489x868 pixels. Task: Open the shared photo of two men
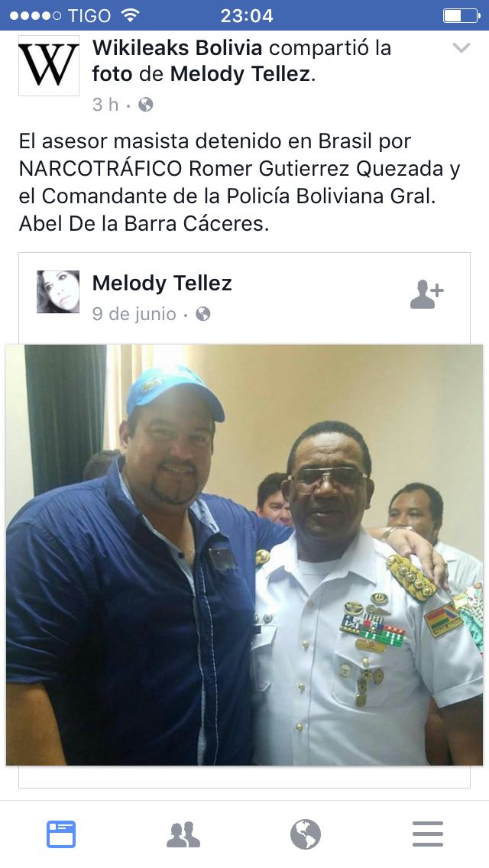pos(244,555)
